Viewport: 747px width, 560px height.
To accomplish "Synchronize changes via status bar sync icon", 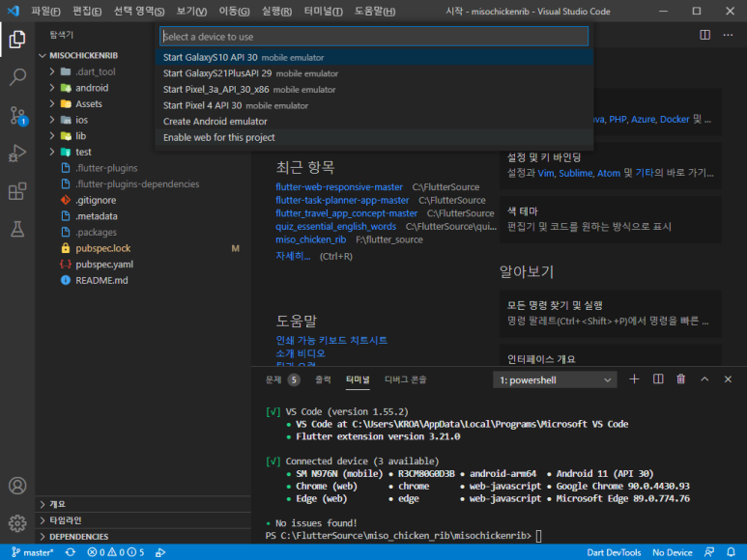I will coord(71,552).
